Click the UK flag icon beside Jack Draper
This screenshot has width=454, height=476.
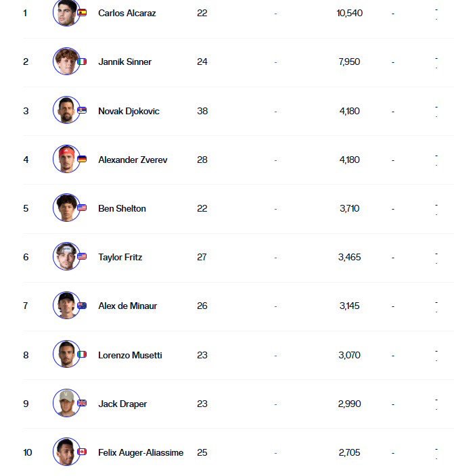82,403
